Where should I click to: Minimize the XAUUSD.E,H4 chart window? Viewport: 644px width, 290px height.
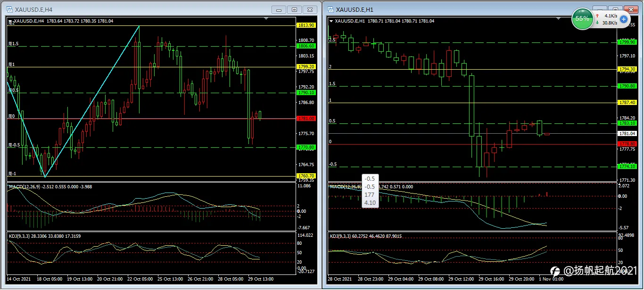tap(279, 9)
